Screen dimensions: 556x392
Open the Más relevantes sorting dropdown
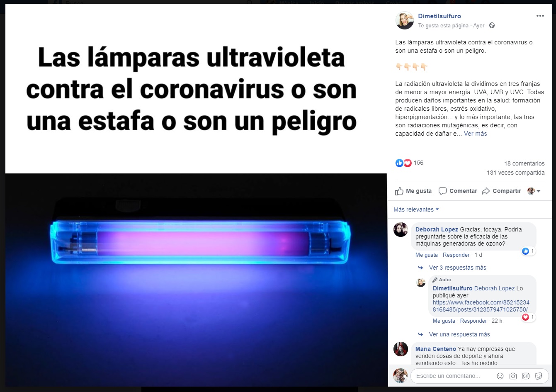coord(416,209)
